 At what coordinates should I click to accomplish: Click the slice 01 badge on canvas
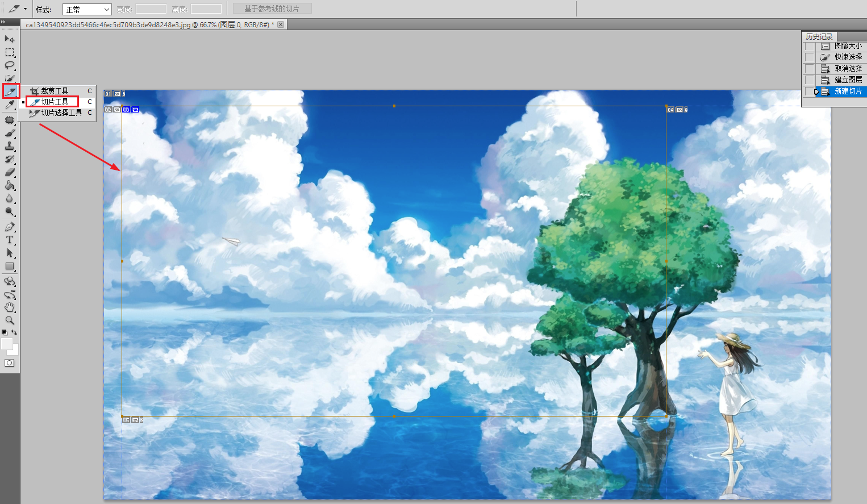pos(115,94)
